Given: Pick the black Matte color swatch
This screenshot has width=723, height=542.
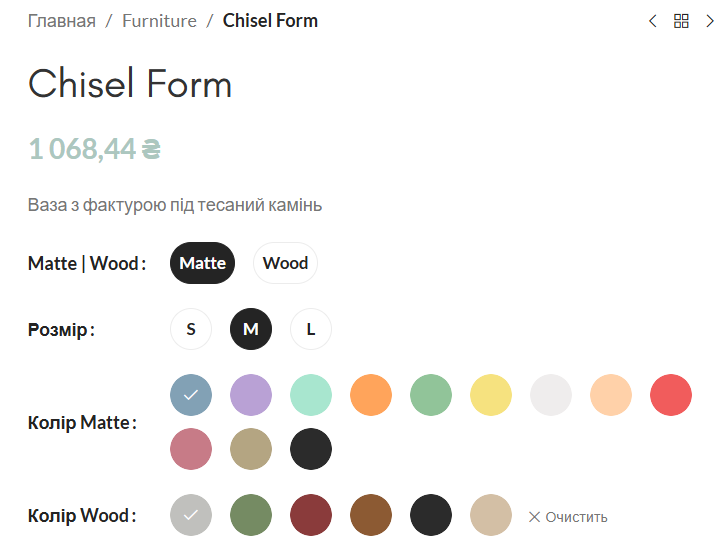Looking at the screenshot, I should point(311,449).
